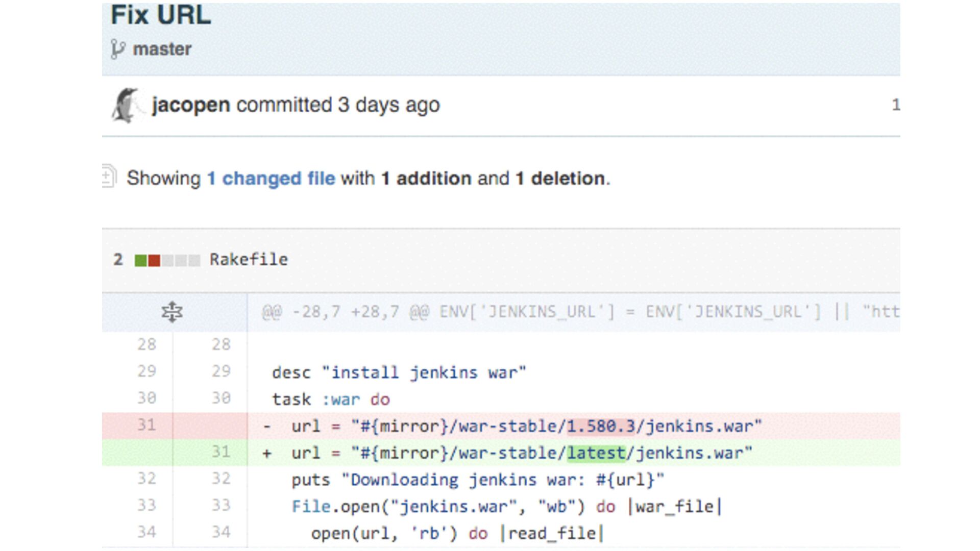Click the '1 changed file' link
This screenshot has height=551, width=980.
point(271,178)
